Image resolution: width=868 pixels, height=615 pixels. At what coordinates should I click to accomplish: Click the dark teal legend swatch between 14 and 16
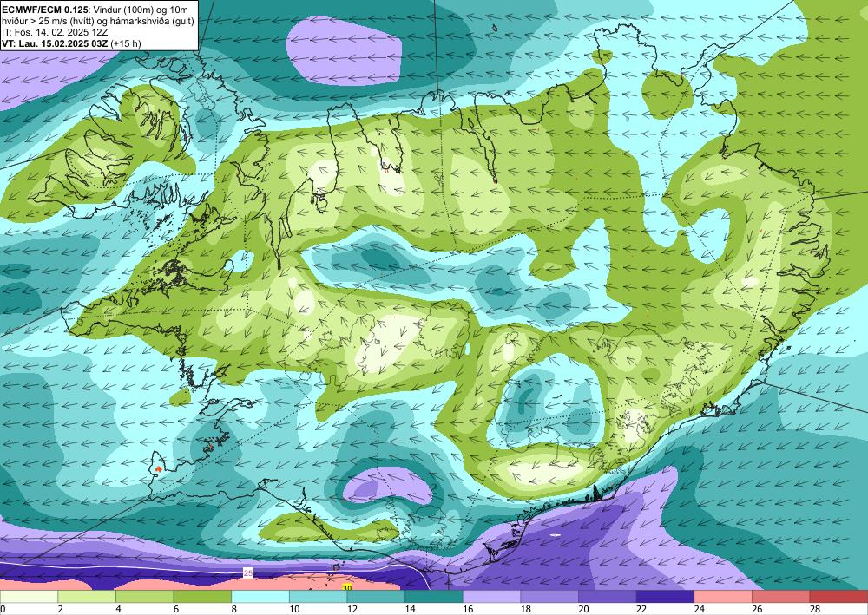[x=433, y=597]
